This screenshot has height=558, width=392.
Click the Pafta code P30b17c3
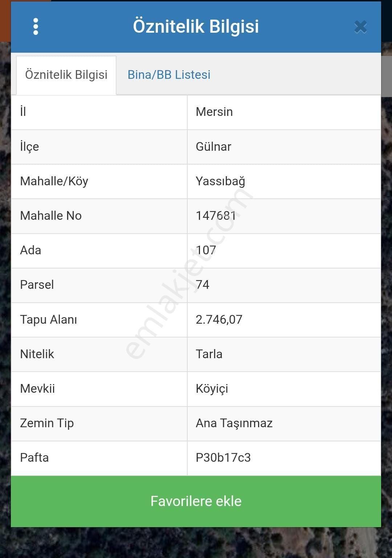point(223,458)
